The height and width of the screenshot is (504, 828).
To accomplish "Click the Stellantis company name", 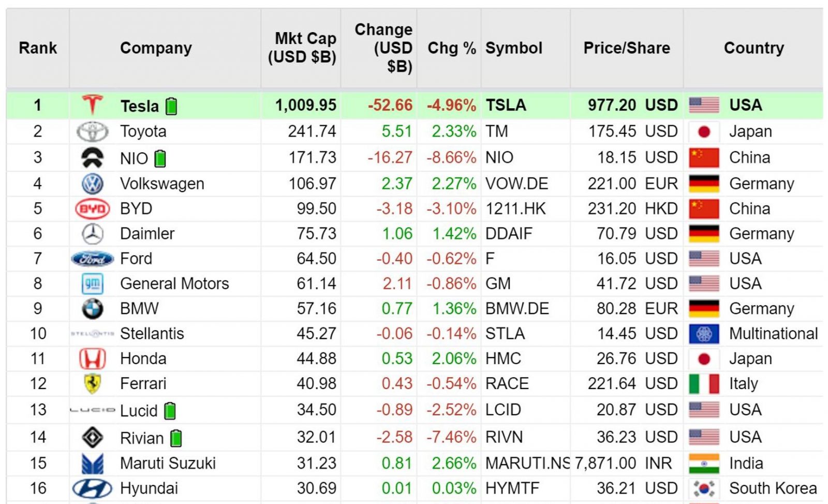I will tap(152, 334).
